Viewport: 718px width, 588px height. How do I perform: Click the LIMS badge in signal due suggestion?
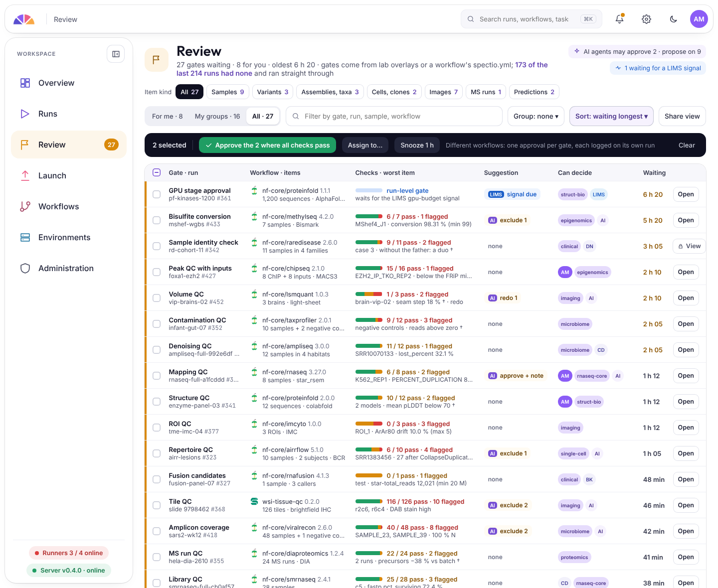[x=496, y=194]
